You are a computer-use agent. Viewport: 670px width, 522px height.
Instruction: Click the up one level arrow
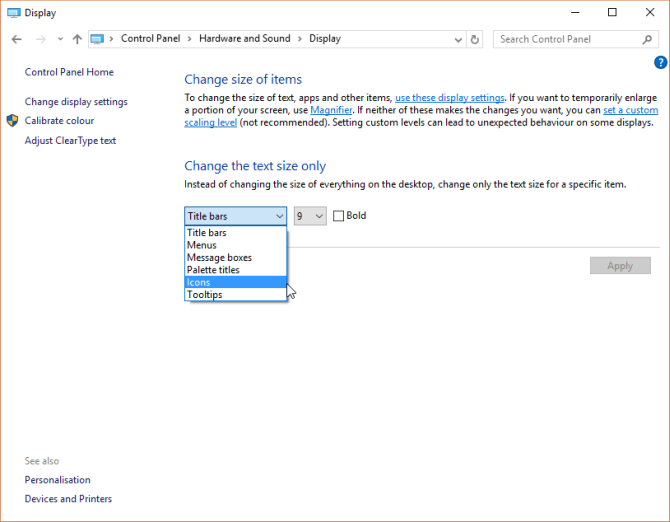pos(77,39)
